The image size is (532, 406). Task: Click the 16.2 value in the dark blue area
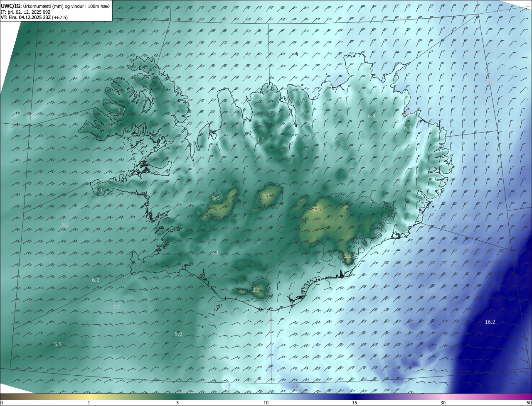[x=490, y=322]
